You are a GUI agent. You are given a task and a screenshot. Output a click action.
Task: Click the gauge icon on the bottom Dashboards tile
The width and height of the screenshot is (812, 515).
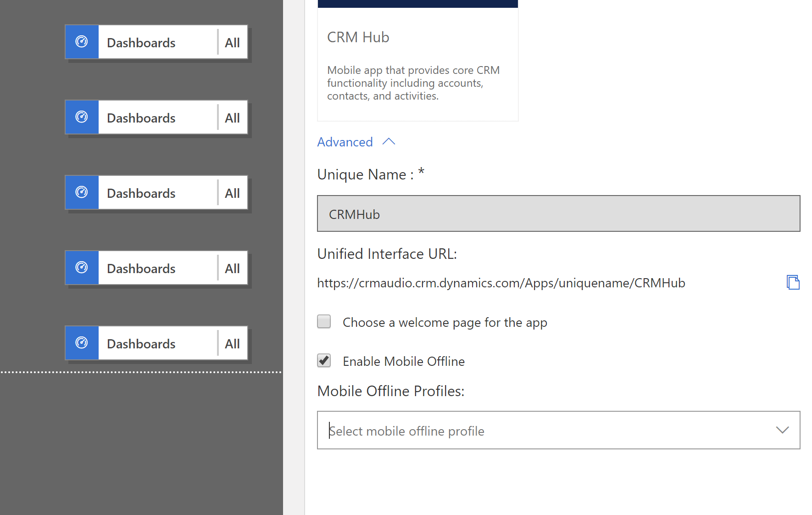(82, 343)
